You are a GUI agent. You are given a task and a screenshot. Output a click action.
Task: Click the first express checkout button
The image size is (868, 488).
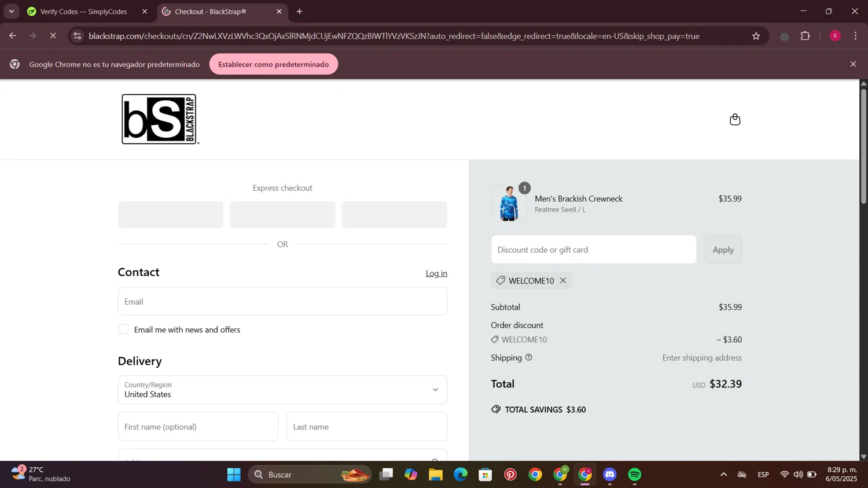point(171,215)
